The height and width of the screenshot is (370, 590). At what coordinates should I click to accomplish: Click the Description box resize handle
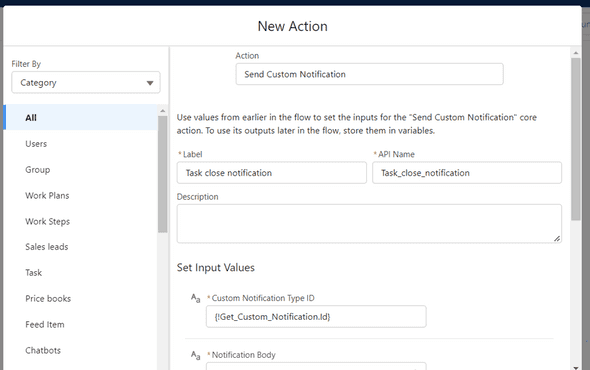[x=557, y=238]
